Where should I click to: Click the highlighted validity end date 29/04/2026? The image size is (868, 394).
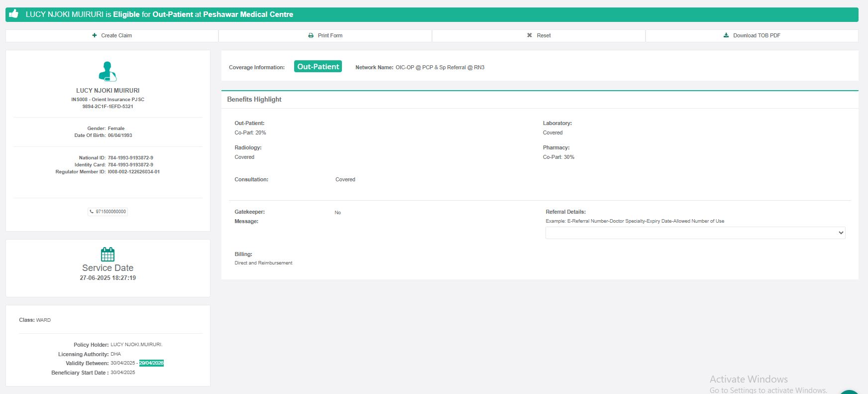point(151,363)
